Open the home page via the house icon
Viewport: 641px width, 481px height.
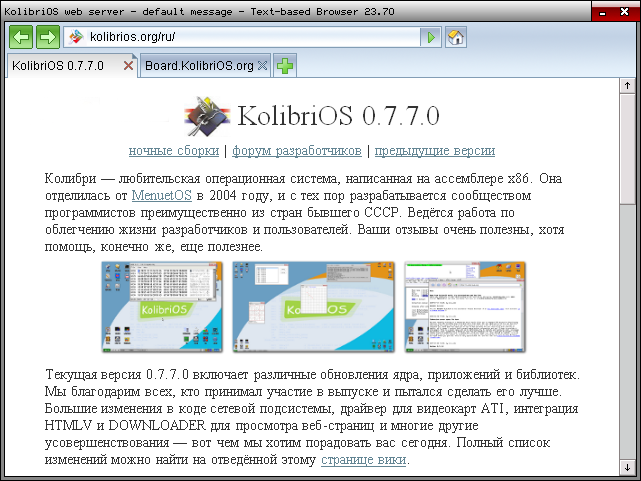coord(456,38)
